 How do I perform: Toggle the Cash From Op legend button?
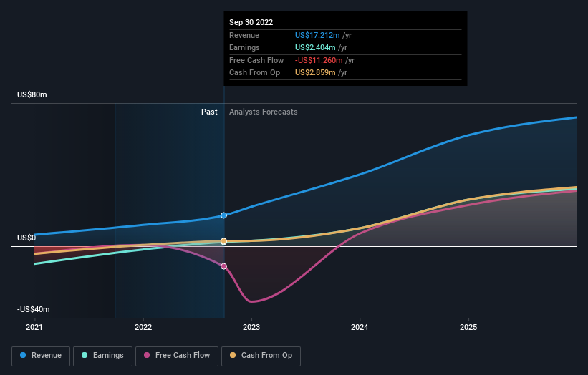(261, 356)
